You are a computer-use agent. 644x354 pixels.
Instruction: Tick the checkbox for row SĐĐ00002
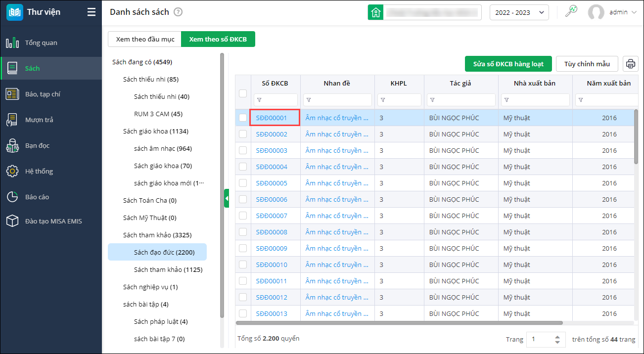point(243,134)
